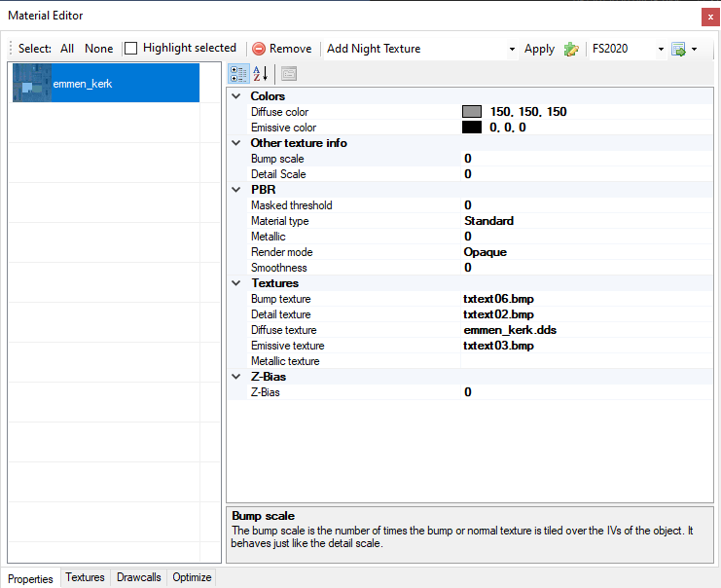
Task: Open the Add Night Texture dropdown
Action: tap(512, 49)
